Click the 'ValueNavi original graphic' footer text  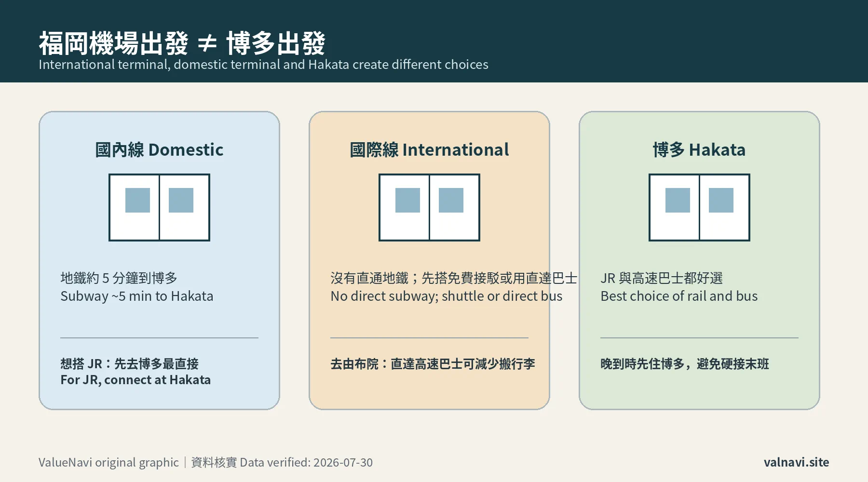click(x=108, y=463)
